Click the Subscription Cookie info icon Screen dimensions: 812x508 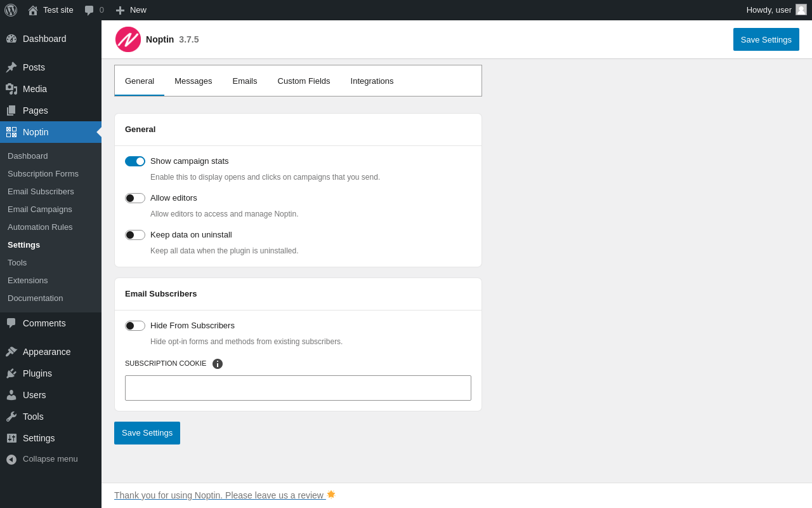(x=218, y=364)
